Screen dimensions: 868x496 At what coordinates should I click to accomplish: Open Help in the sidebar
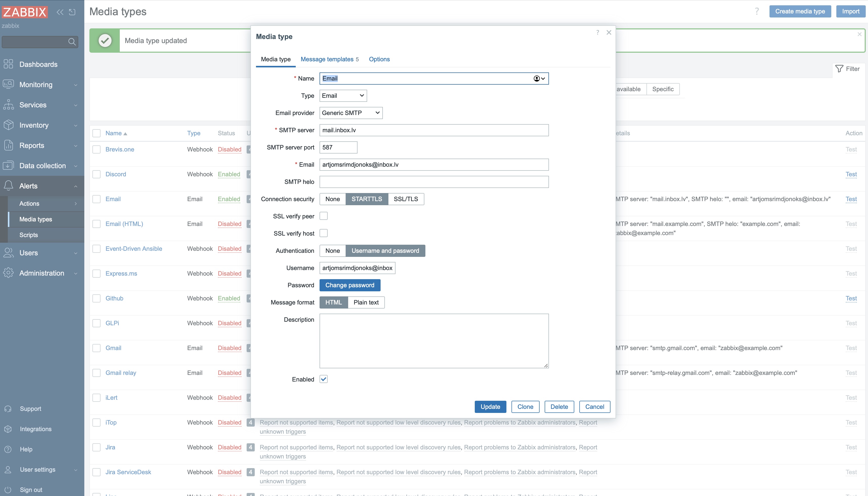pyautogui.click(x=26, y=449)
